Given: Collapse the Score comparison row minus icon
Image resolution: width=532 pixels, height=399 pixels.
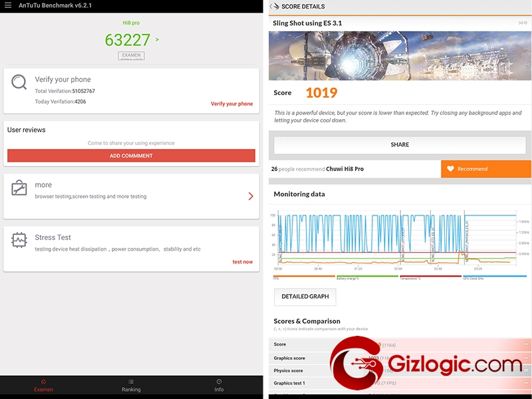Looking at the screenshot, I should tap(526, 344).
